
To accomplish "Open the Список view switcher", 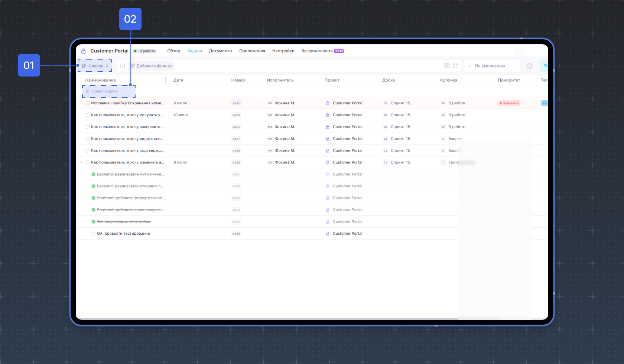I will click(x=95, y=66).
